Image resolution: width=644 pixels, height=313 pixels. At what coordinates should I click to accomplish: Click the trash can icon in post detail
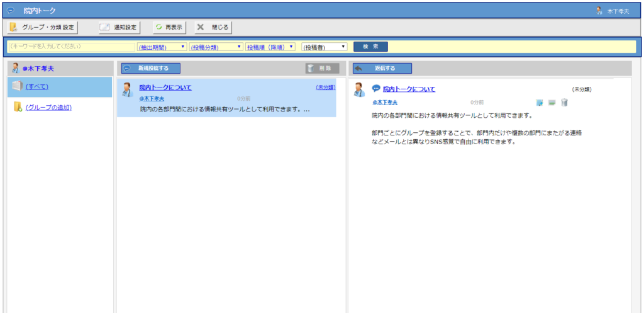point(564,103)
